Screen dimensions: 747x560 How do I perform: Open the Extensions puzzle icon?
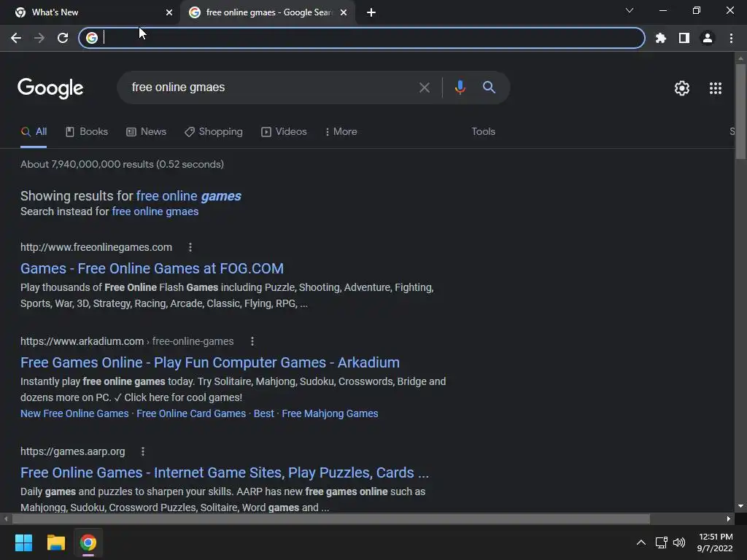tap(661, 38)
